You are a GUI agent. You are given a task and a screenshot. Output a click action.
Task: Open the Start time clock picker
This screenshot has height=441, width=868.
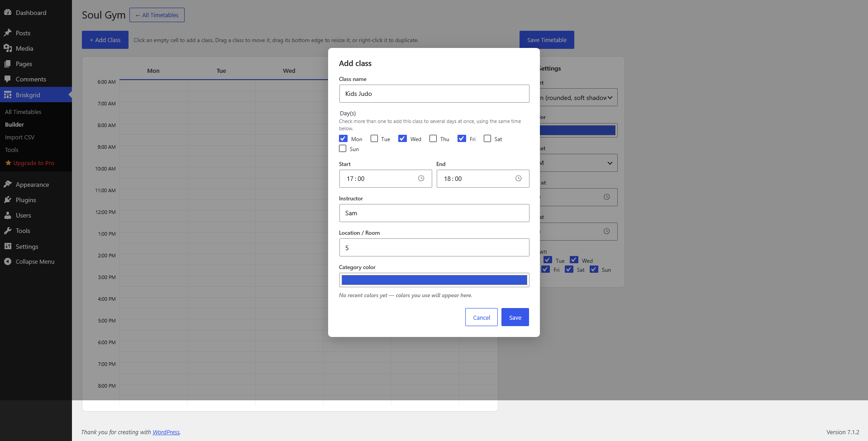pos(421,179)
